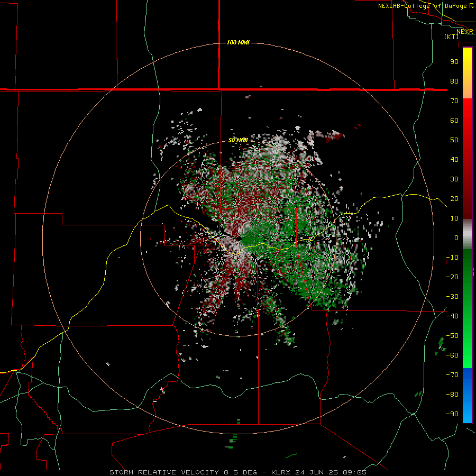Click the -80 value on velocity scale

pyautogui.click(x=452, y=395)
